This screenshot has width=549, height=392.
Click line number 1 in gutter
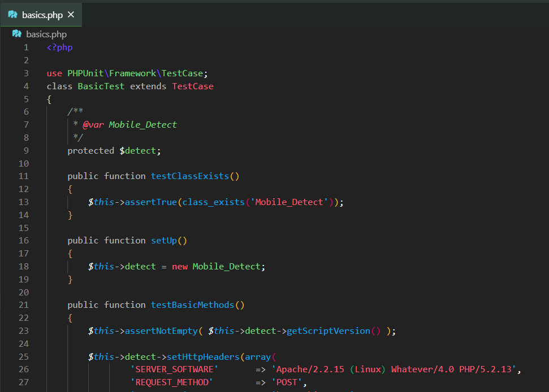pyautogui.click(x=26, y=47)
